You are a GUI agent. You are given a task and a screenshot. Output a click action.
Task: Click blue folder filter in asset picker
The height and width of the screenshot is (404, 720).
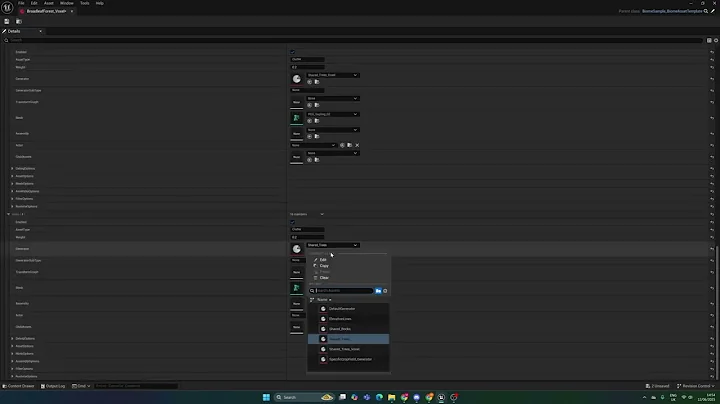pyautogui.click(x=378, y=291)
